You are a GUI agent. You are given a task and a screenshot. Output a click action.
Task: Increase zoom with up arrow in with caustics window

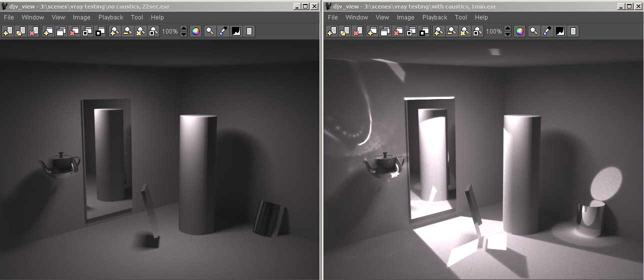pos(507,28)
